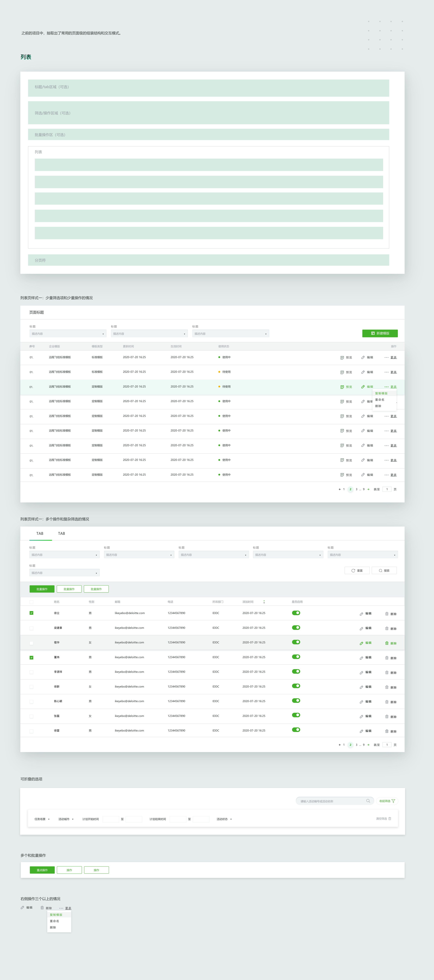This screenshot has width=434, height=980.
Task: Open the 任务场景 dropdown
Action: point(42,819)
